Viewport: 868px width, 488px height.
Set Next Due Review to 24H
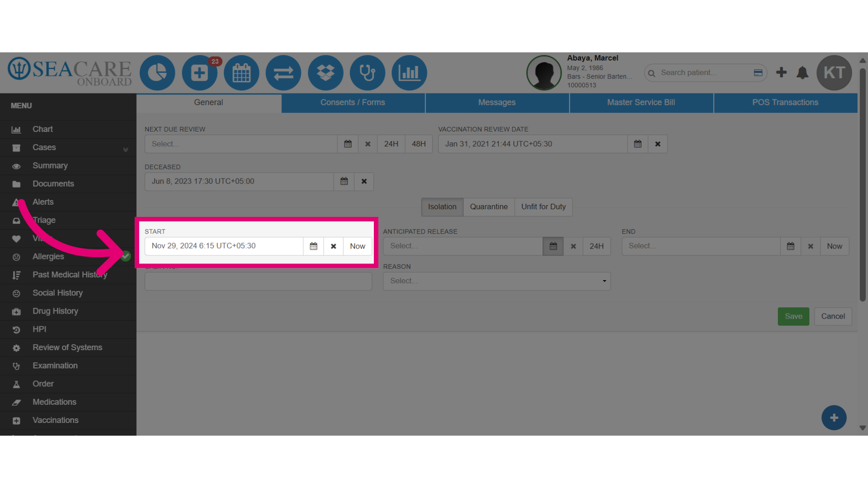[391, 144]
